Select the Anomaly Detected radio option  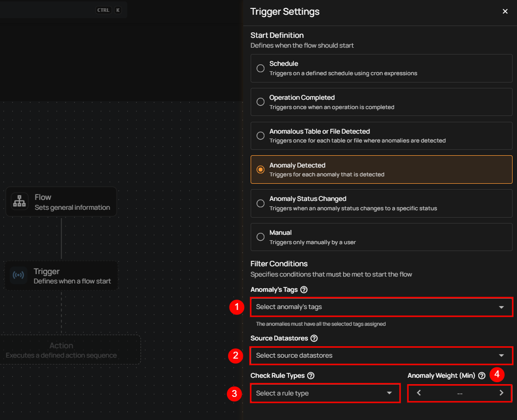click(261, 169)
